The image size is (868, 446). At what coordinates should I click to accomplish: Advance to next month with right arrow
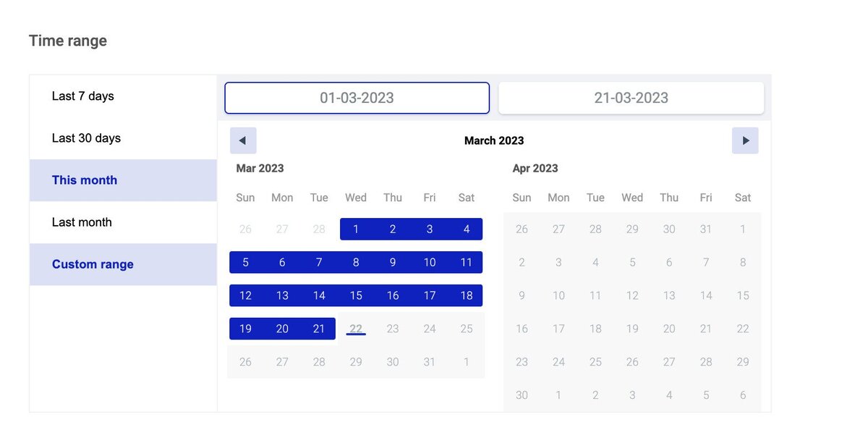pos(745,140)
